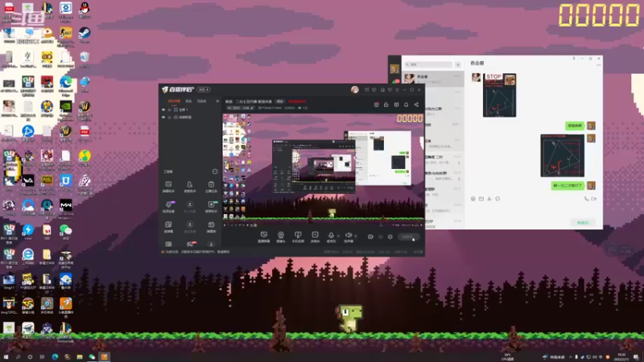The height and width of the screenshot is (362, 644).
Task: Click the Send button in WeChat
Action: 583,223
